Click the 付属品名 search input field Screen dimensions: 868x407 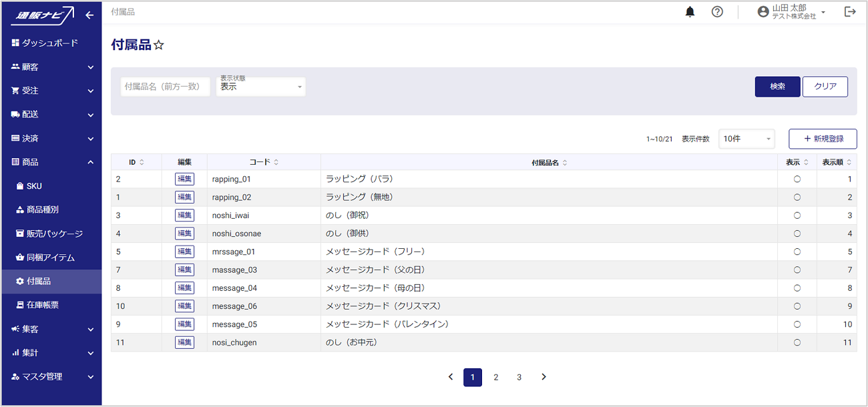pyautogui.click(x=165, y=87)
